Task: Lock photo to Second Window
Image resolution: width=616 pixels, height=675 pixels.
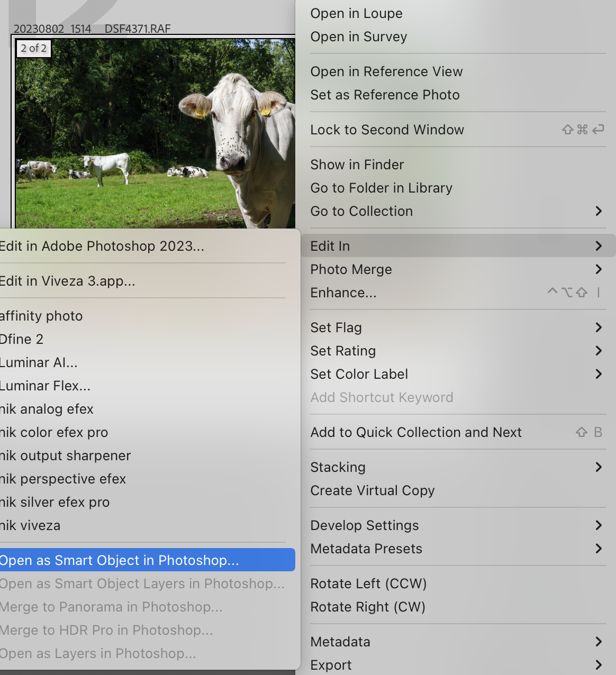Action: click(x=387, y=129)
